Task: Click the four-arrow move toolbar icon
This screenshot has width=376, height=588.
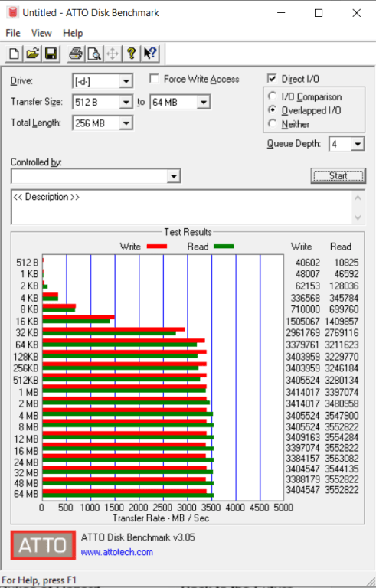Action: 113,54
